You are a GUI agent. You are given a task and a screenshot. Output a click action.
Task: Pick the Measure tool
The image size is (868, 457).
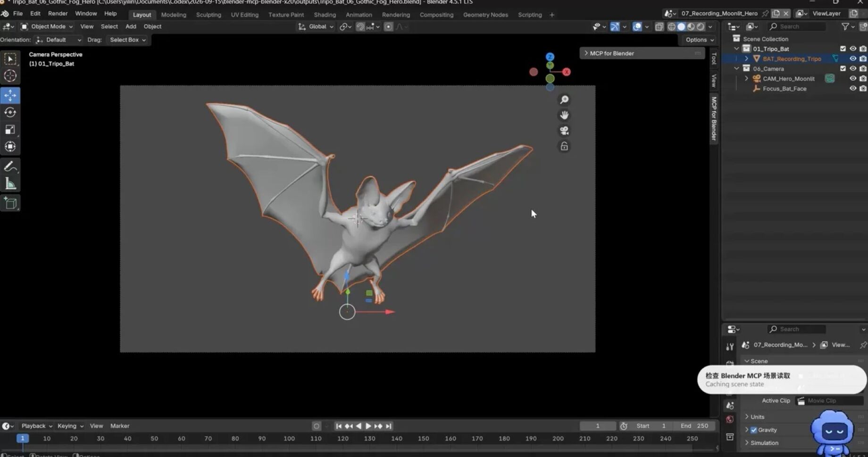(10, 183)
